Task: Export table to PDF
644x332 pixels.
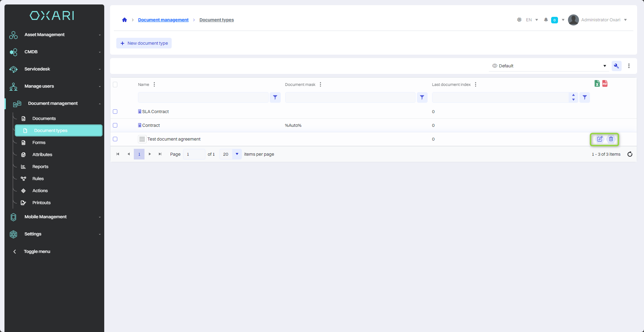Action: pyautogui.click(x=605, y=84)
